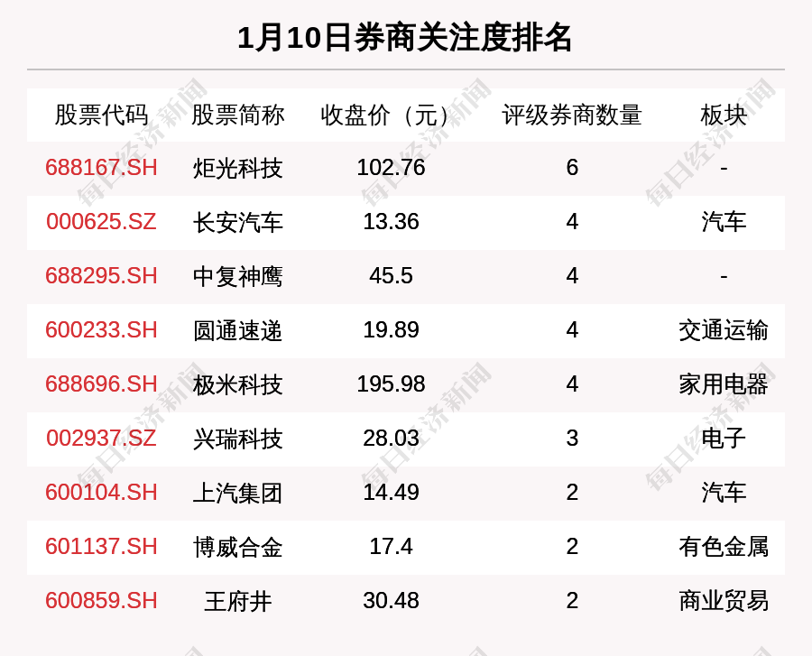Select stock code 600233.SH
The image size is (812, 656).
101,330
